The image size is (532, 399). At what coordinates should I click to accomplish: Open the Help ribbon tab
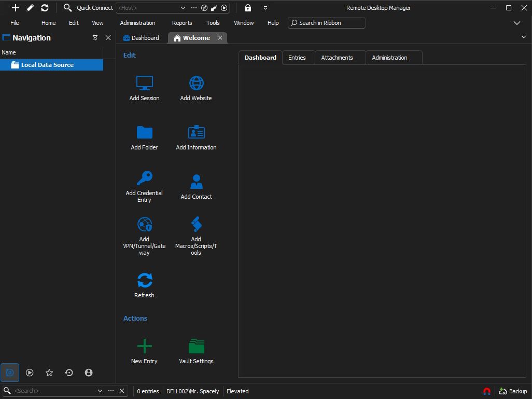pos(273,23)
